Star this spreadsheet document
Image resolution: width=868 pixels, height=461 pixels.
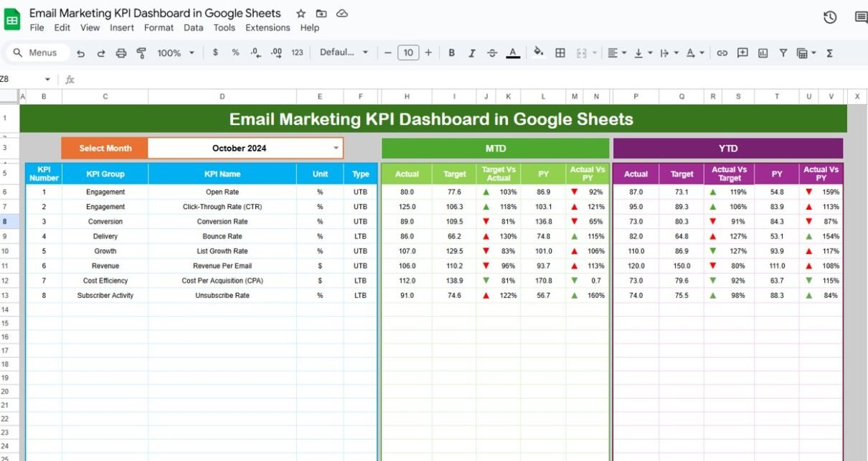pos(301,14)
